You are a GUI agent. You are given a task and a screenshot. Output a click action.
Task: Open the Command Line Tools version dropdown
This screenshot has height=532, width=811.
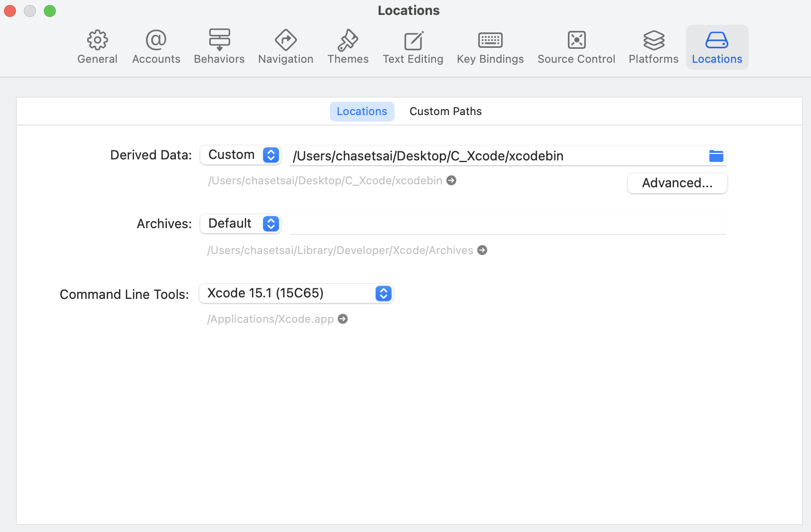point(296,293)
